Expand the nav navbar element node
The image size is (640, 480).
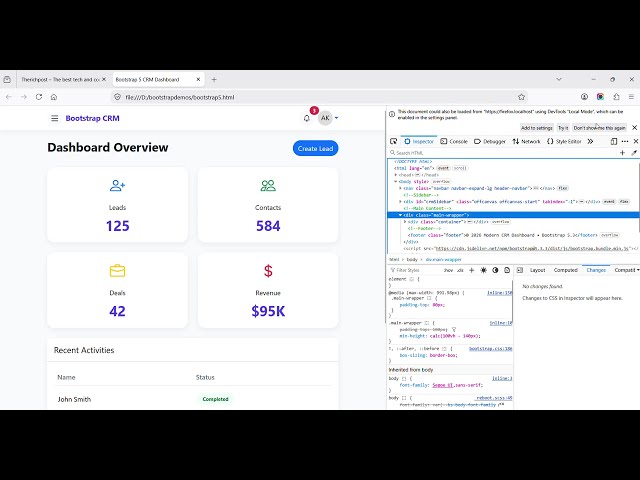coord(400,188)
